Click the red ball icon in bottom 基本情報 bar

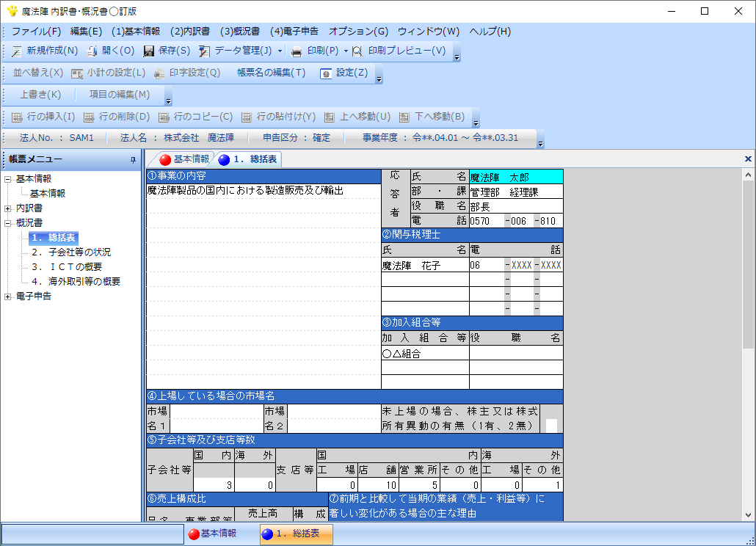pos(194,534)
